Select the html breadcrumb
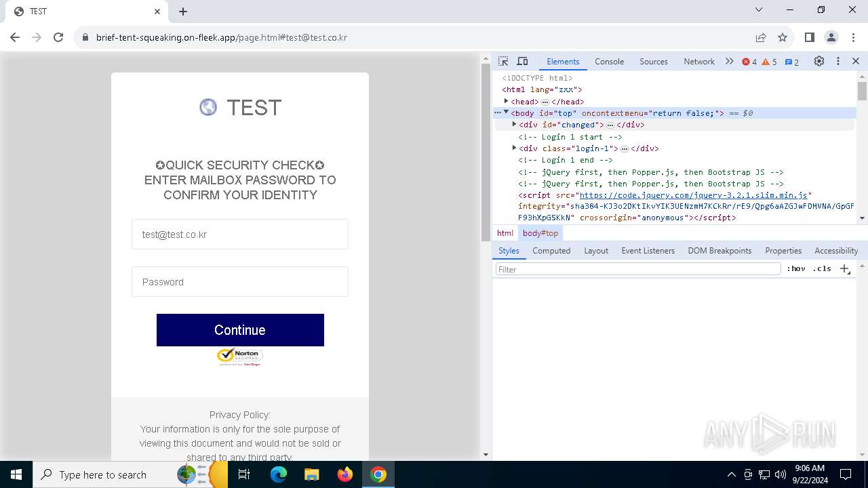 pos(505,232)
